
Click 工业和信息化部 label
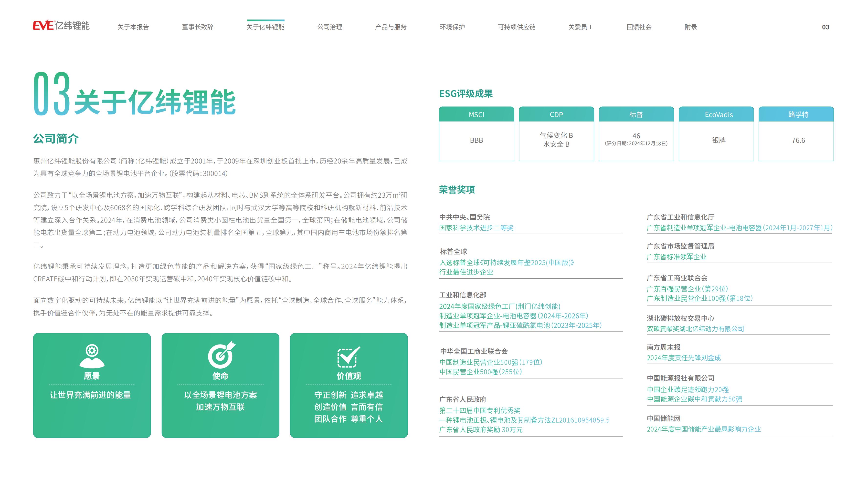(x=463, y=295)
